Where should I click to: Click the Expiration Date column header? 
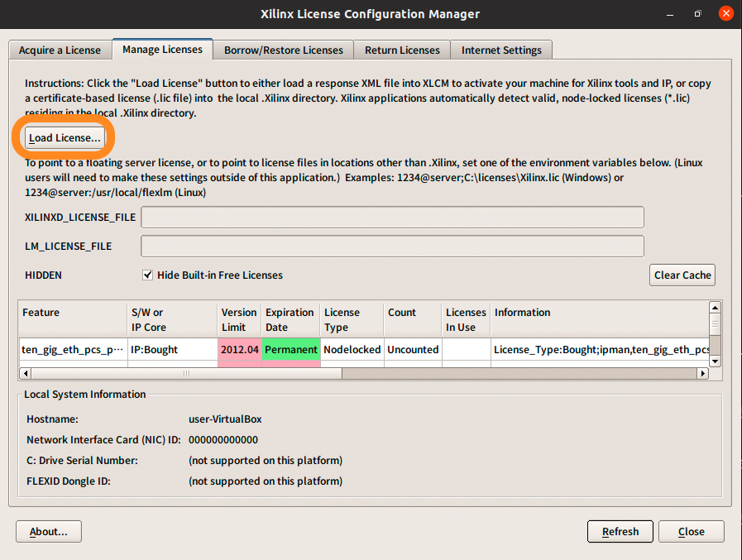coord(290,319)
